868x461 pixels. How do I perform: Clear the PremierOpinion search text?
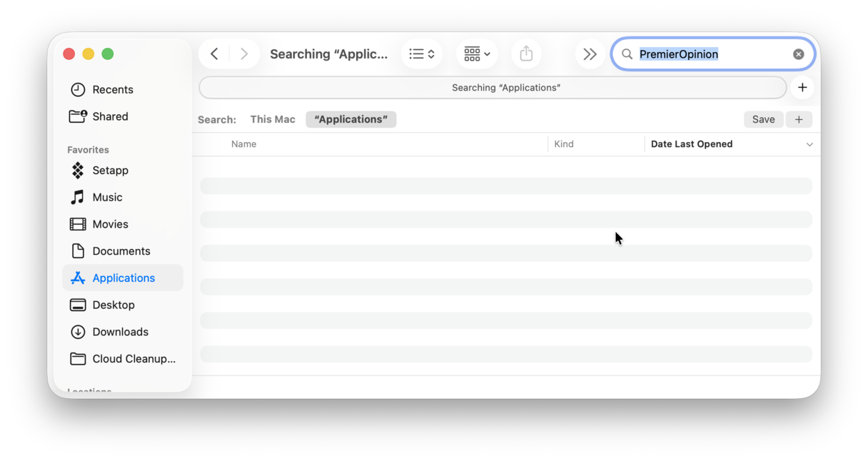pyautogui.click(x=799, y=54)
